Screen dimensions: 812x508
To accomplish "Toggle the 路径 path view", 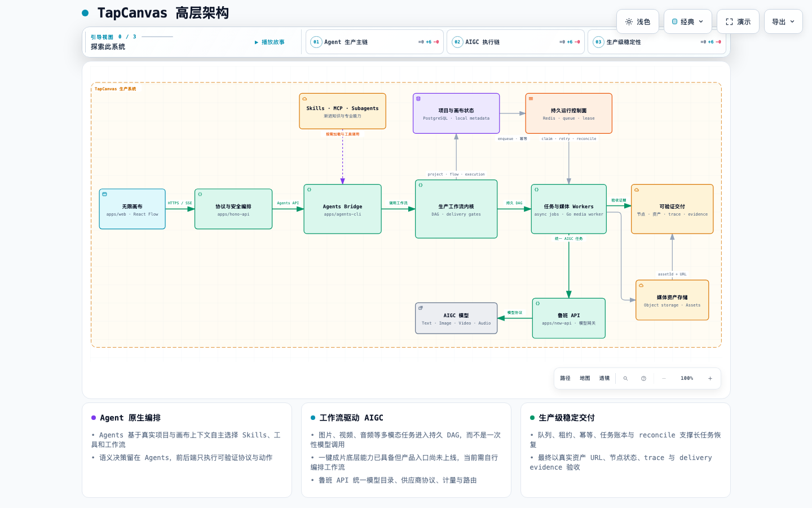I will (x=565, y=378).
